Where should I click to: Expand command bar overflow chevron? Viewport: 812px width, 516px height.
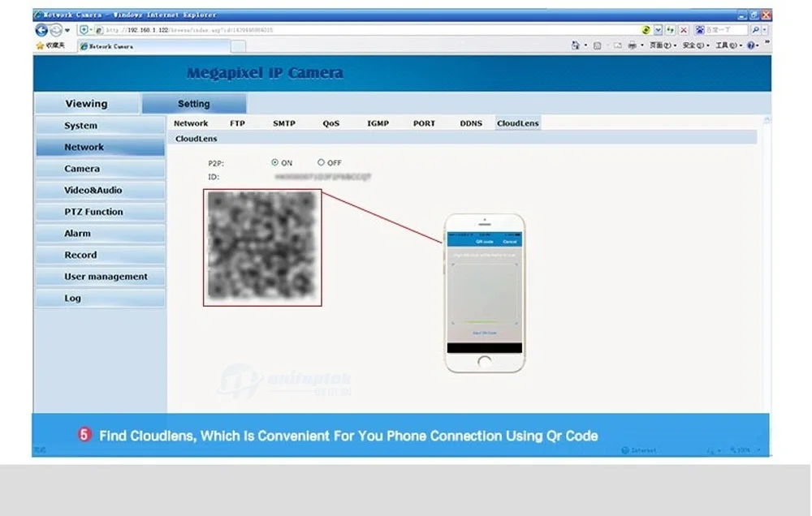767,42
